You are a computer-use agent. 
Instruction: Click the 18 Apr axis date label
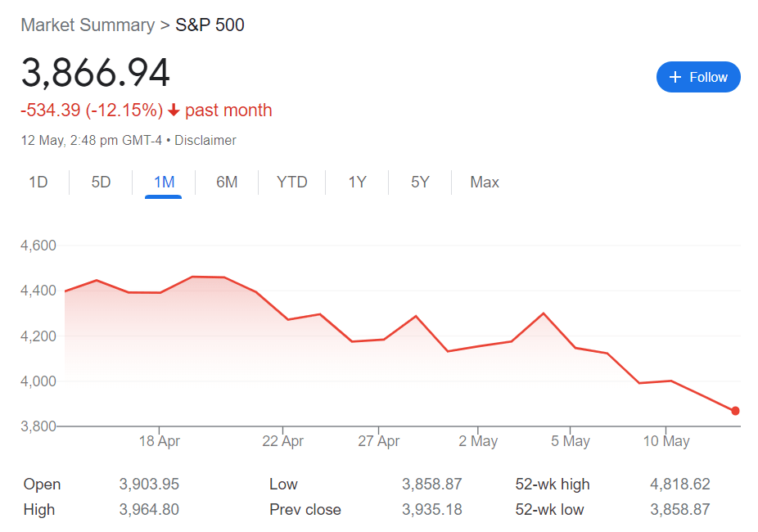click(159, 441)
